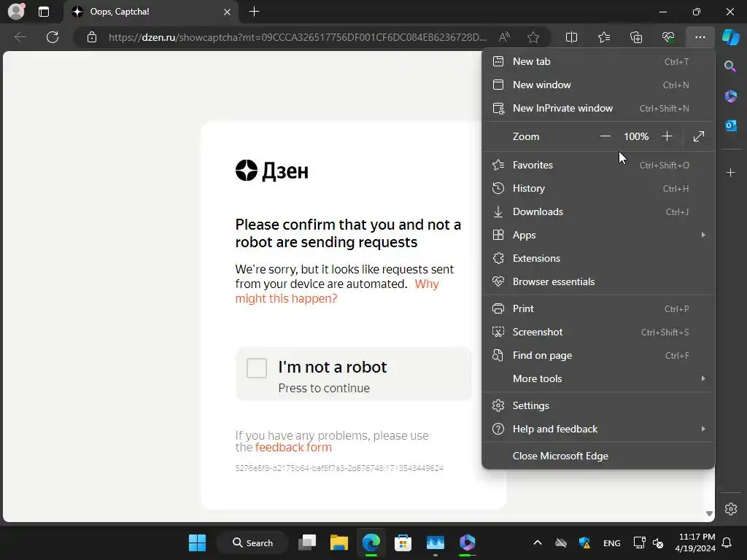747x560 pixels.
Task: Open Favorites from the menu
Action: pos(598,165)
